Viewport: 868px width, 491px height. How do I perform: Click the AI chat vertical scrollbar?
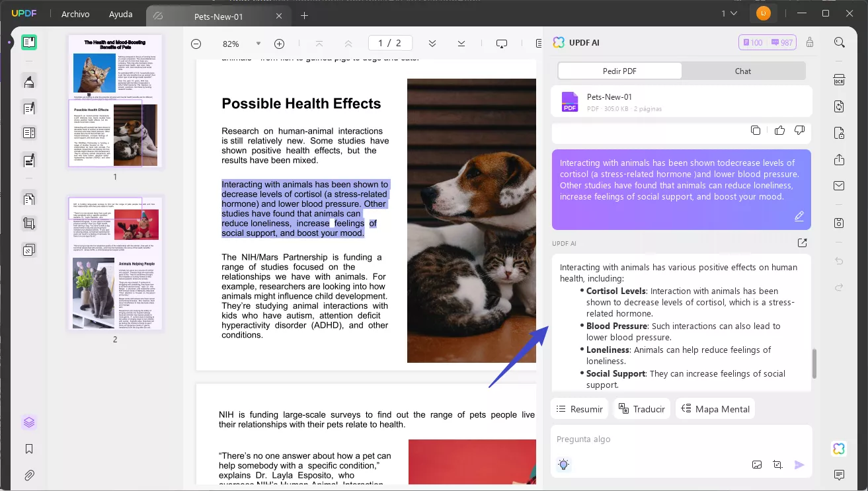coord(814,364)
